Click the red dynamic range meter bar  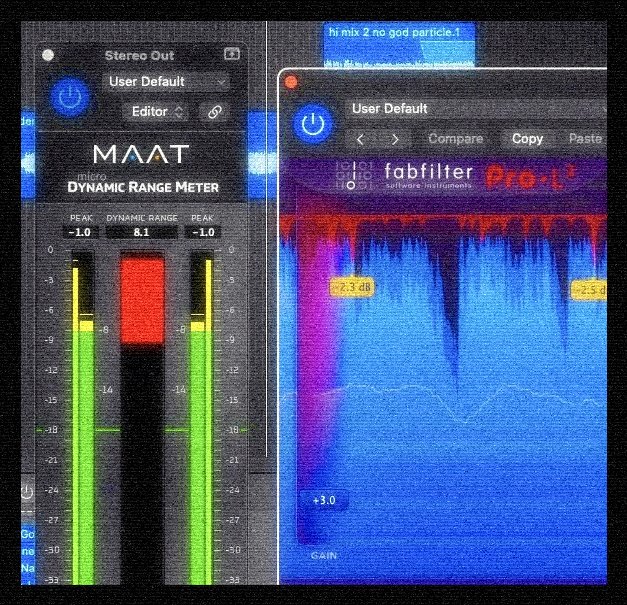point(142,301)
